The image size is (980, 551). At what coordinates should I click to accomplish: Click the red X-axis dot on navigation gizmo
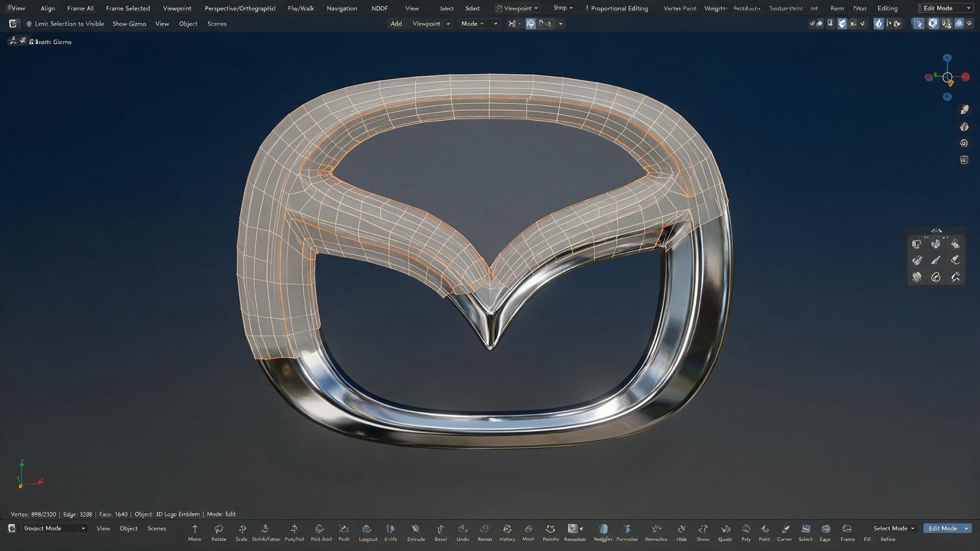pyautogui.click(x=965, y=77)
